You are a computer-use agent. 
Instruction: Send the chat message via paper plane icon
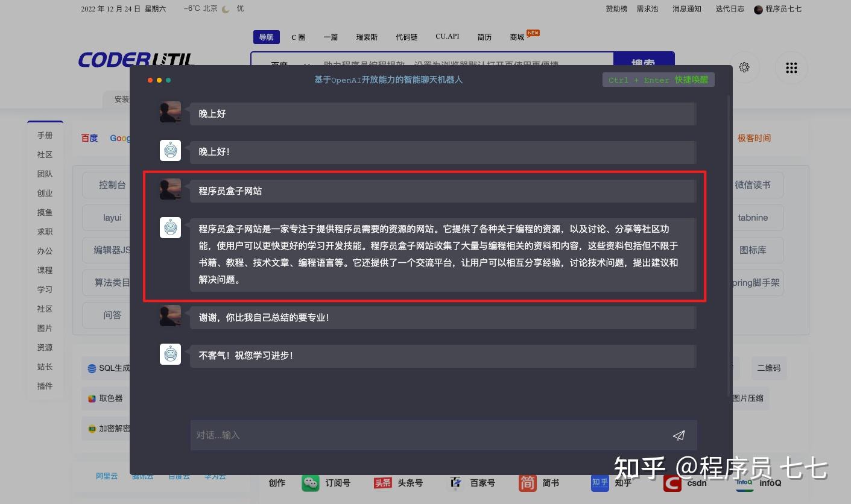pyautogui.click(x=679, y=435)
